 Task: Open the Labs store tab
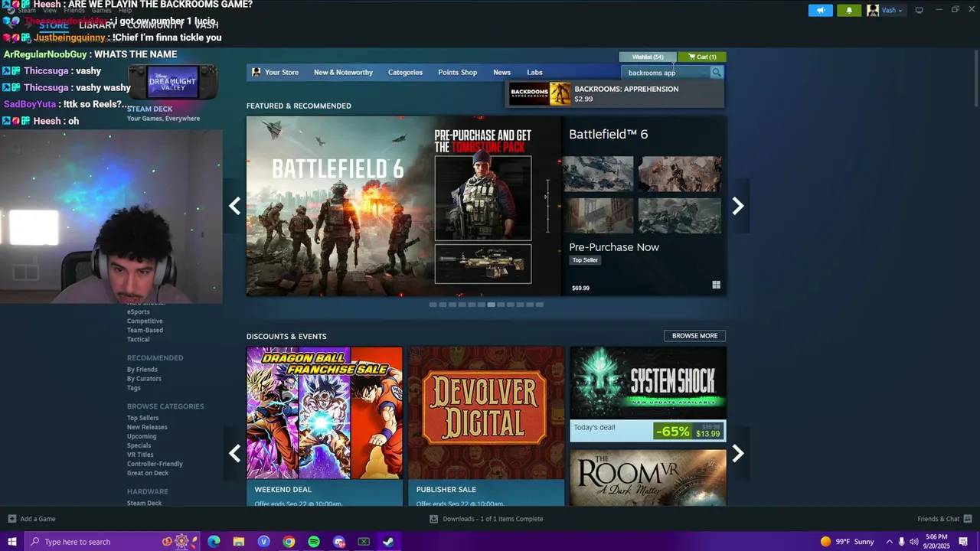point(534,73)
